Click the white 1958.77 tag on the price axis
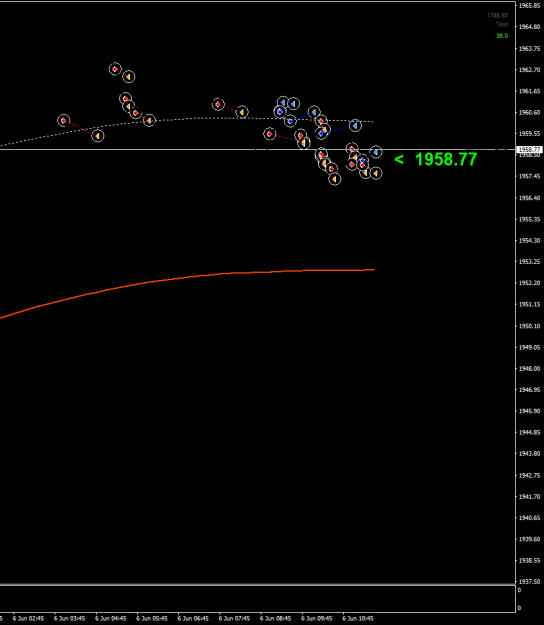 click(529, 150)
